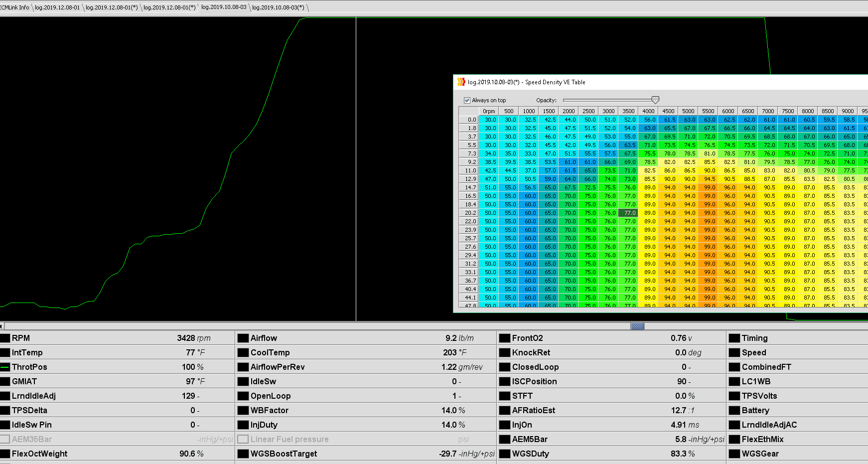The height and width of the screenshot is (464, 868).
Task: Toggle the LrndIdleAdj graph color box
Action: click(5, 396)
